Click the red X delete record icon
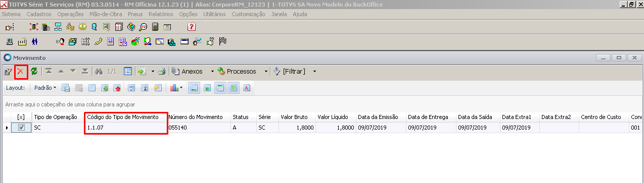The image size is (644, 183). (x=21, y=71)
